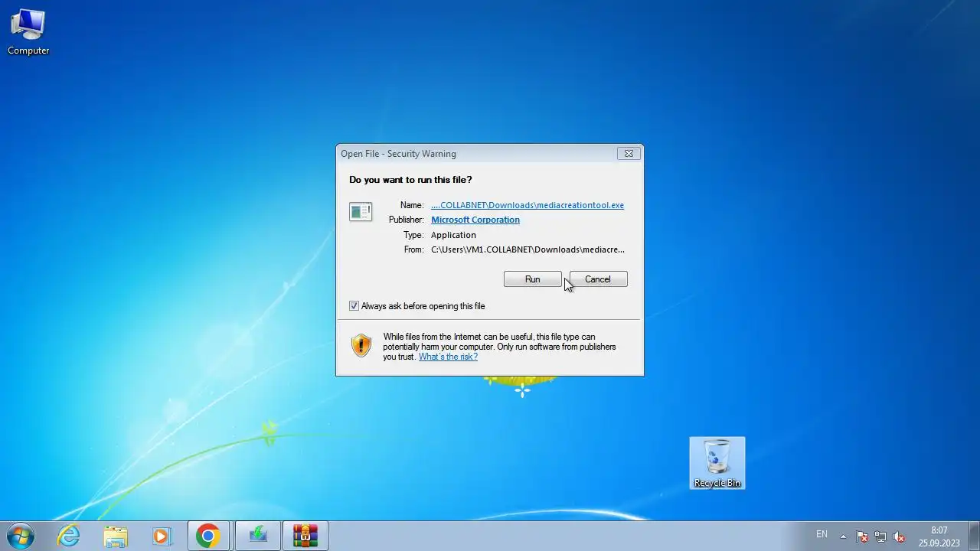Open the mediacreationtool.exe name link
This screenshot has height=551, width=980.
coord(528,205)
